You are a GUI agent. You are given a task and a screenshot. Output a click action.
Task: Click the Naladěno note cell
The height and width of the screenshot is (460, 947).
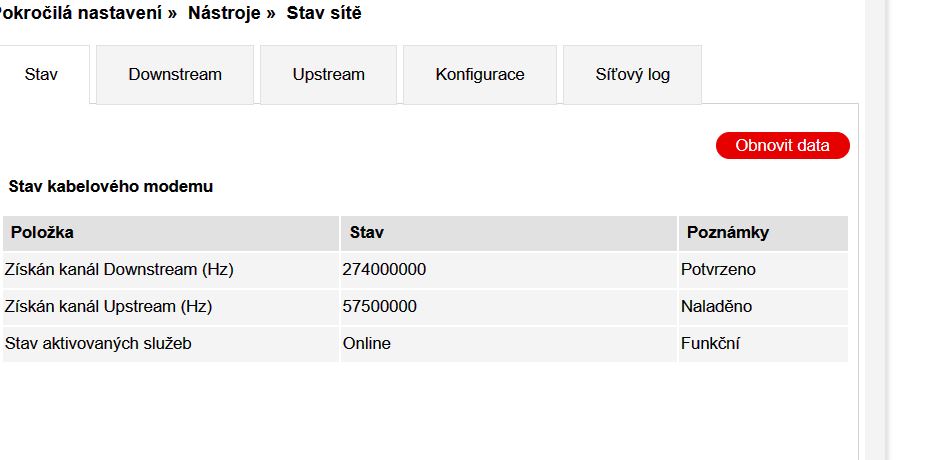763,307
